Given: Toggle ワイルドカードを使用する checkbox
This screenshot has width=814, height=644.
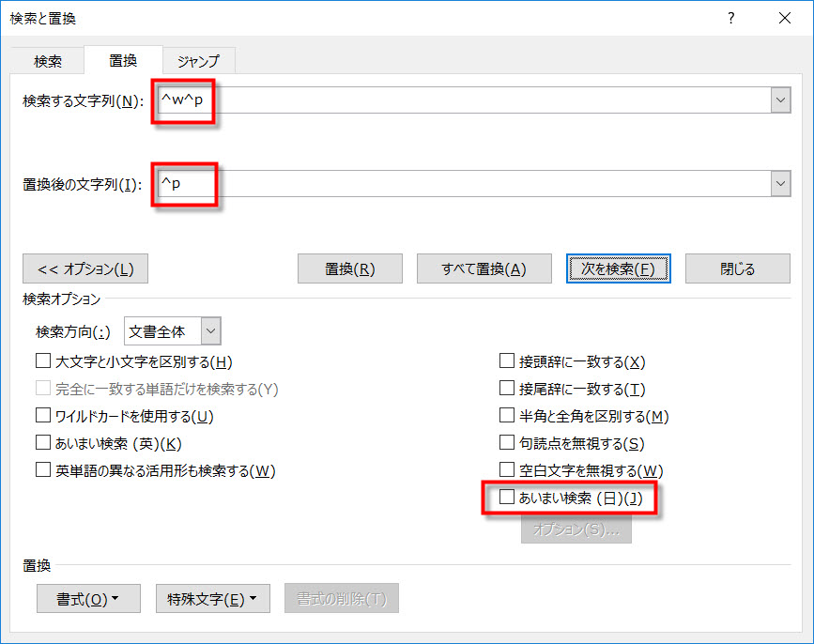Looking at the screenshot, I should [42, 416].
